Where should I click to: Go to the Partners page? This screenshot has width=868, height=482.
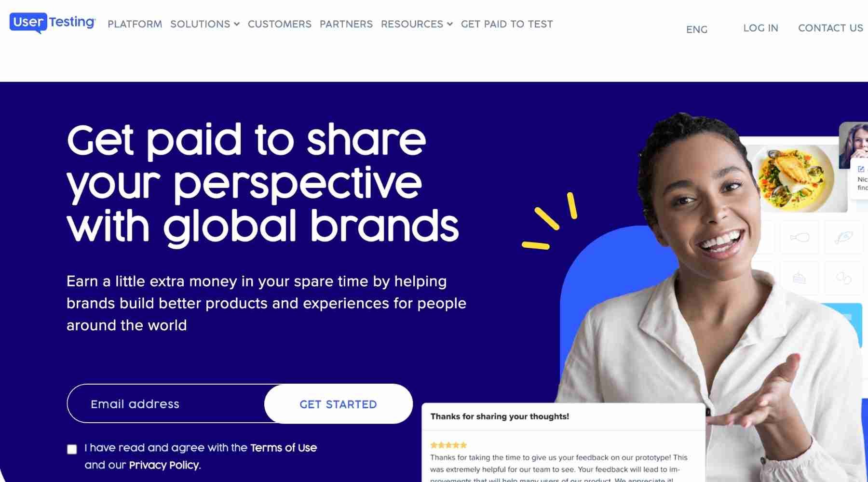click(346, 24)
